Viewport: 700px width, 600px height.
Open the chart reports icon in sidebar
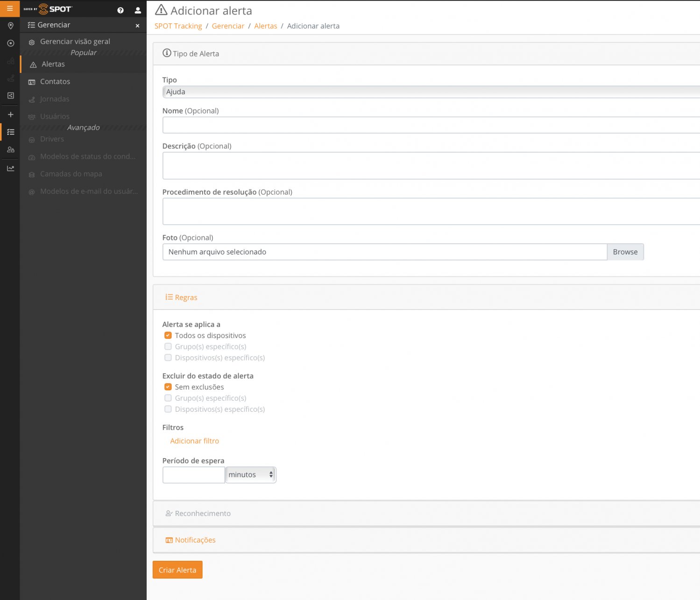(10, 168)
